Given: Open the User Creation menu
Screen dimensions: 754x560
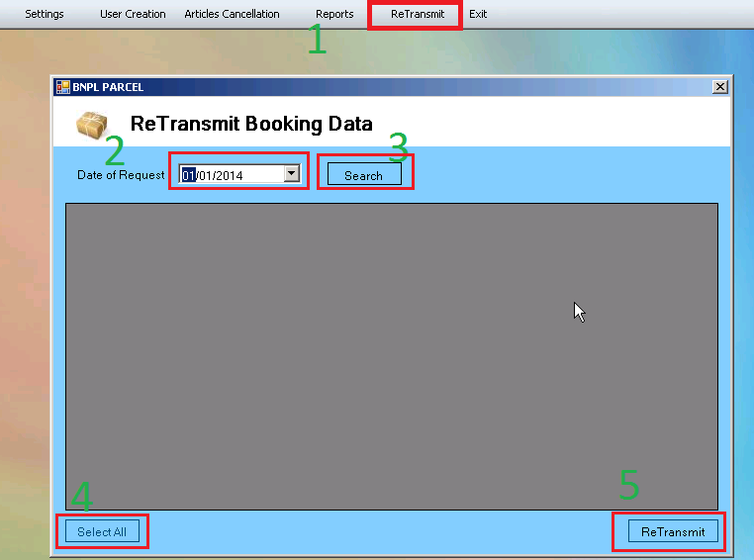Looking at the screenshot, I should (x=133, y=14).
